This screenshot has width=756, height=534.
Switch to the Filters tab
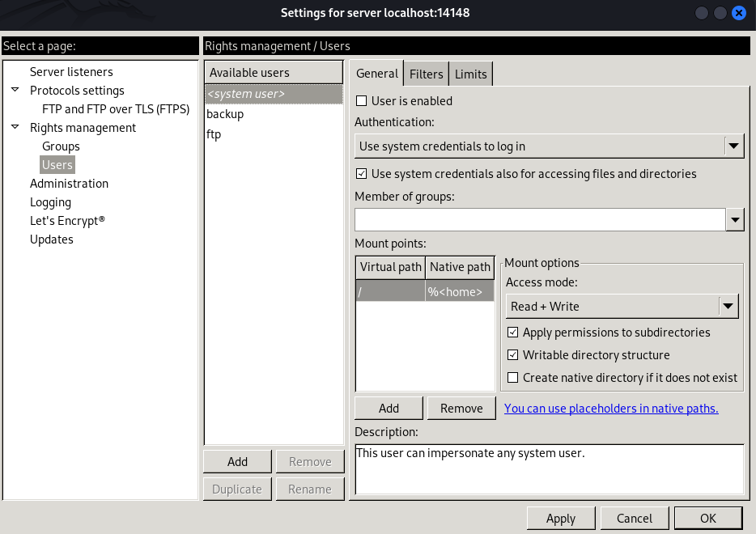coord(427,74)
